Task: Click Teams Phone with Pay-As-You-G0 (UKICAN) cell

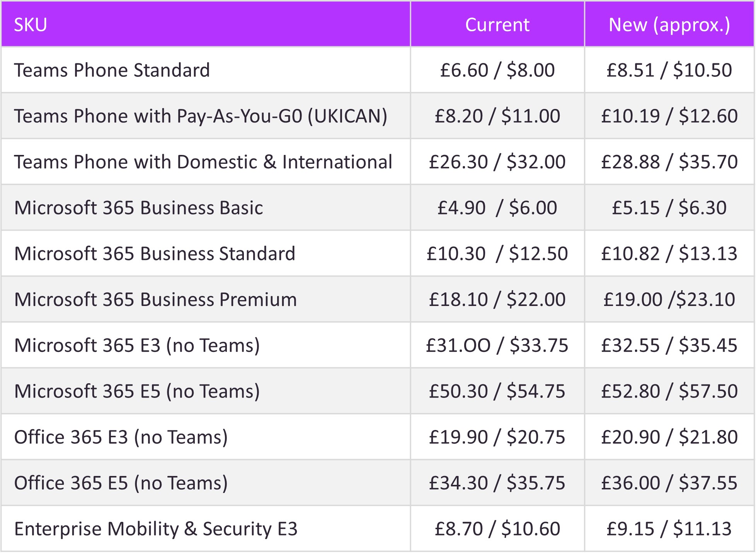Action: [x=206, y=116]
